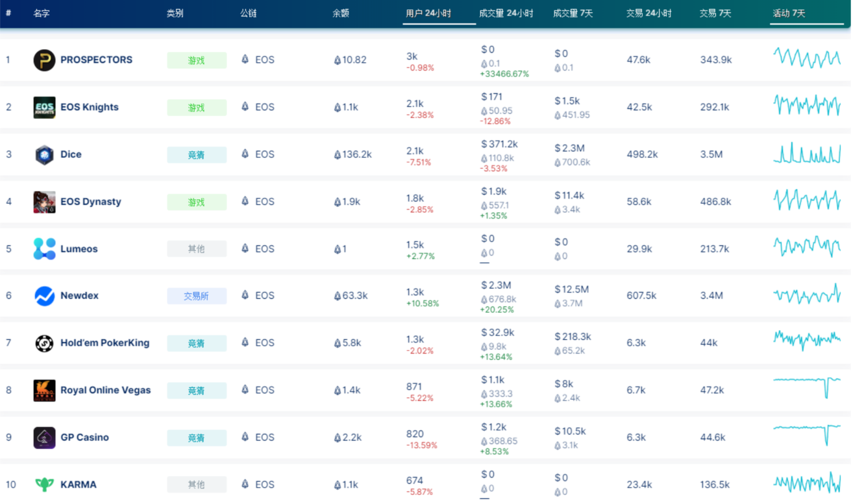The image size is (853, 504).
Task: Click the $371.2k 24h volume value
Action: [499, 144]
